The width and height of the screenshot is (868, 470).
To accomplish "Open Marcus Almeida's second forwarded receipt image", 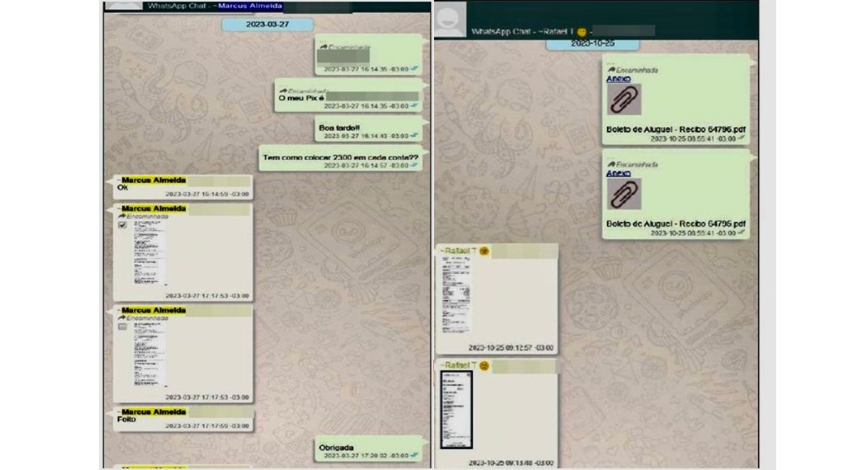I will click(149, 356).
